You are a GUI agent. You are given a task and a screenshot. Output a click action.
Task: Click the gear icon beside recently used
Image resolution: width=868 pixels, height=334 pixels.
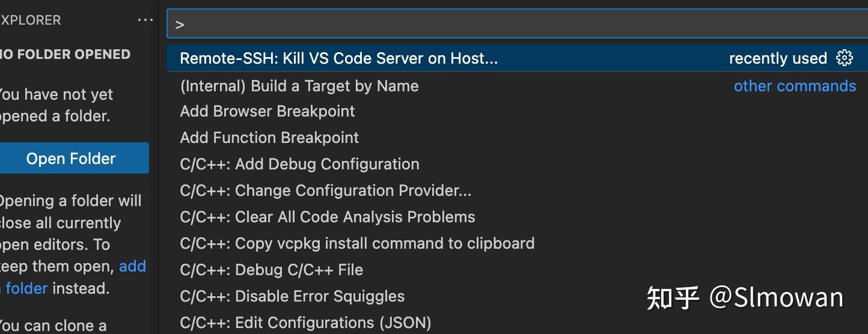pos(845,58)
